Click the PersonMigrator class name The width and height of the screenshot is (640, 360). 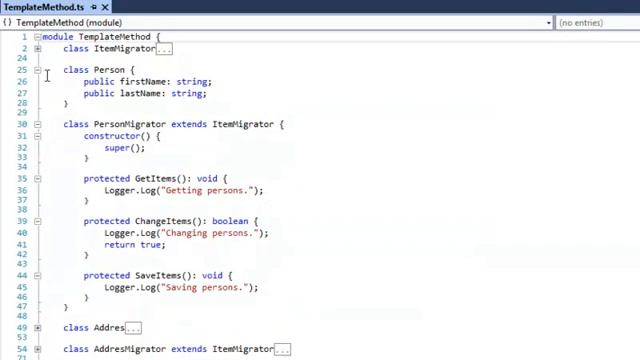click(130, 124)
